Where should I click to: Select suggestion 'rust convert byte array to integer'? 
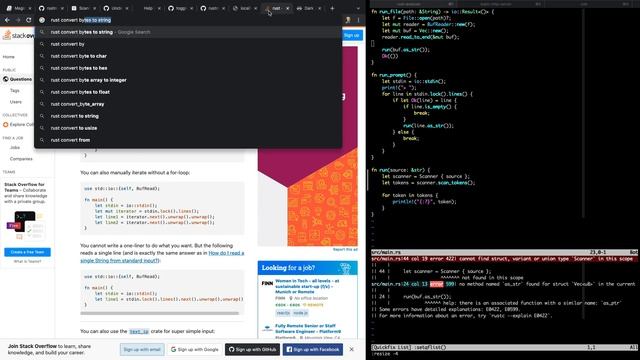[188, 80]
